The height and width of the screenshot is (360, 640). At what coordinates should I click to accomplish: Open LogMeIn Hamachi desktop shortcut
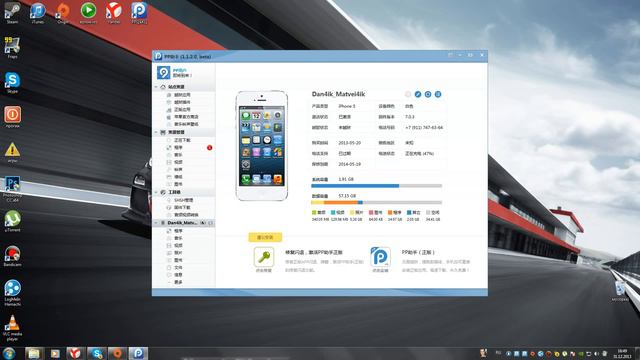[12, 293]
